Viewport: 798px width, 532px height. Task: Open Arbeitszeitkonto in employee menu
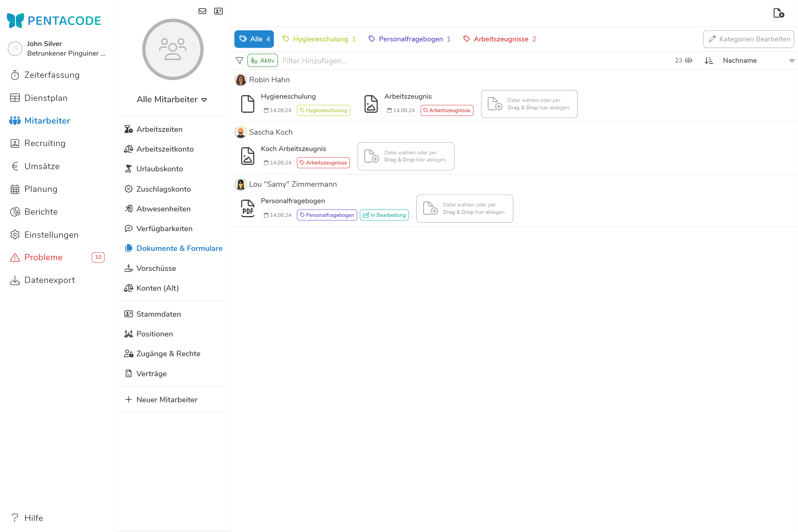(165, 149)
